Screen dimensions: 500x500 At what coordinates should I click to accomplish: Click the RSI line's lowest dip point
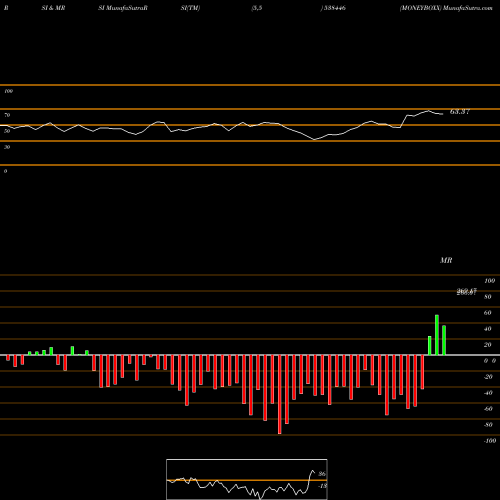tap(314, 140)
